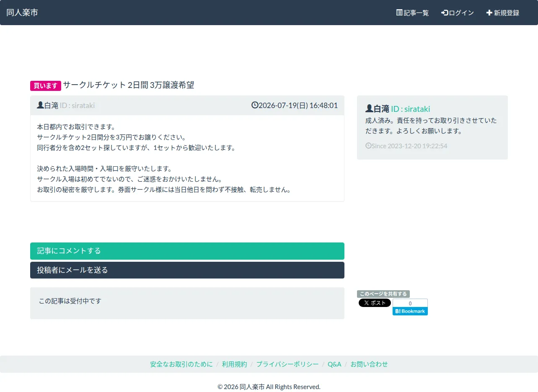Open the 同人楽市 site home link

[22, 13]
